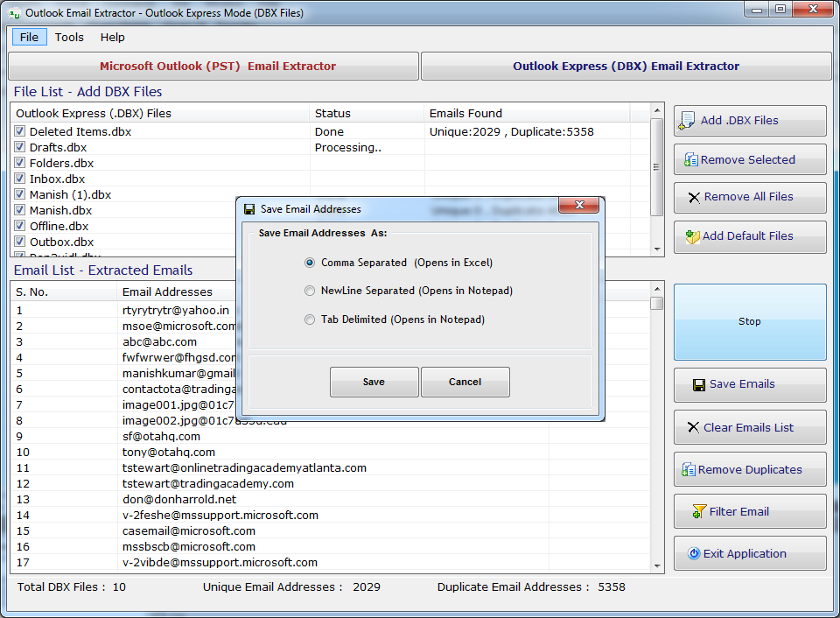This screenshot has width=840, height=618.
Task: Open the Tools menu
Action: [69, 37]
